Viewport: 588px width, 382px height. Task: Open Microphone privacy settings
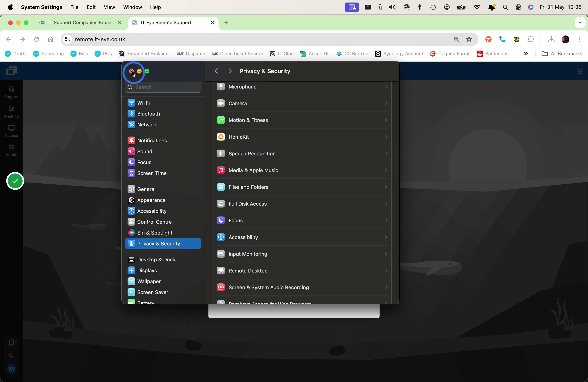coord(302,87)
